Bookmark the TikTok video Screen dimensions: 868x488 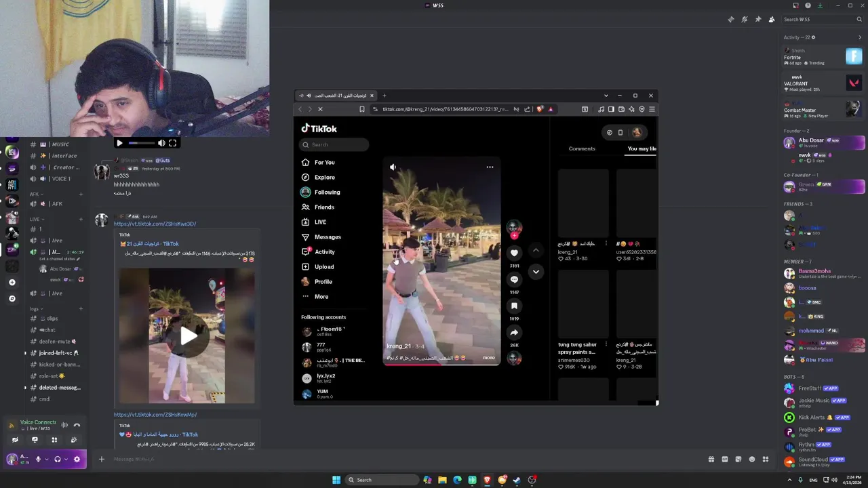[514, 306]
